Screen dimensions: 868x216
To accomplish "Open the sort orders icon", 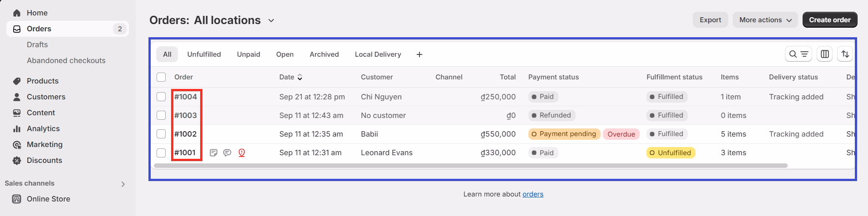I will (845, 54).
